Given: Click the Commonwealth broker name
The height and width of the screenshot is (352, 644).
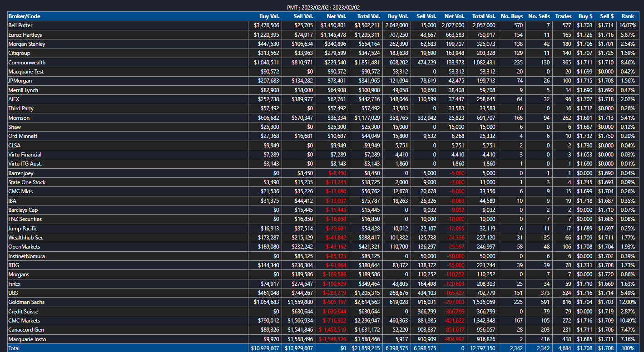Looking at the screenshot, I should tap(27, 63).
